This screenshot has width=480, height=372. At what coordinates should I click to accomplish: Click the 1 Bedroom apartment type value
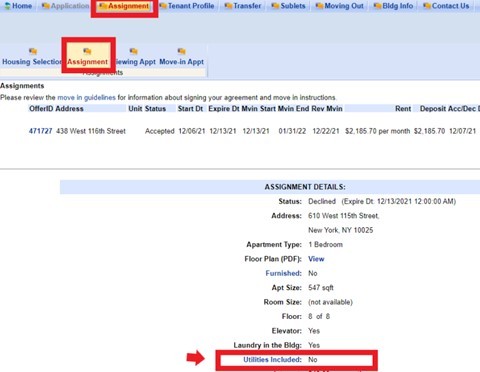325,245
